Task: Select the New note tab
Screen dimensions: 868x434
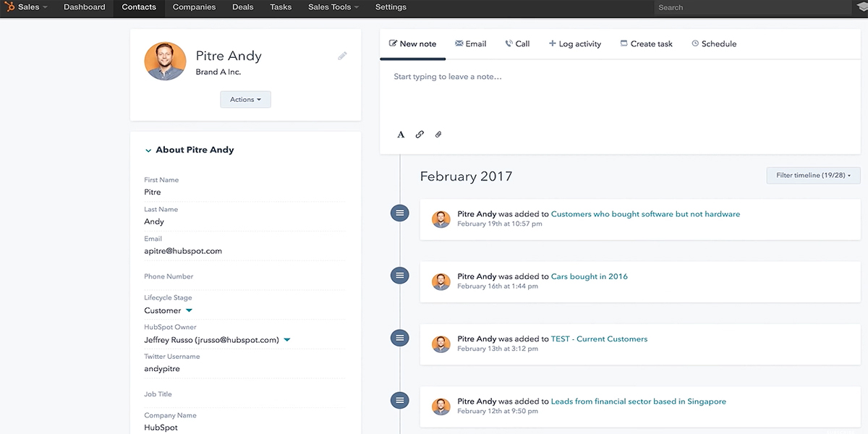Action: tap(412, 44)
